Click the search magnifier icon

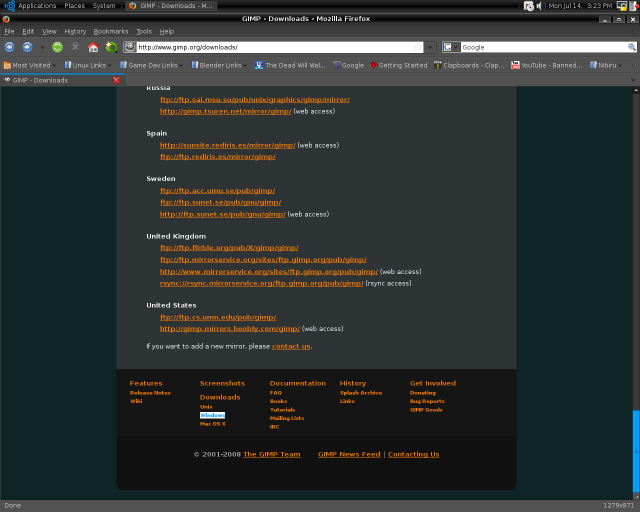pos(631,47)
